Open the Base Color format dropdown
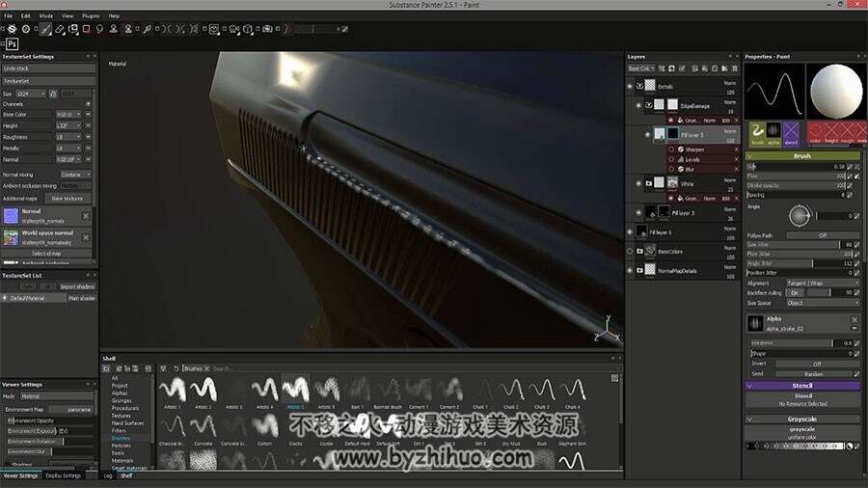Viewport: 868px width, 488px height. 68,115
